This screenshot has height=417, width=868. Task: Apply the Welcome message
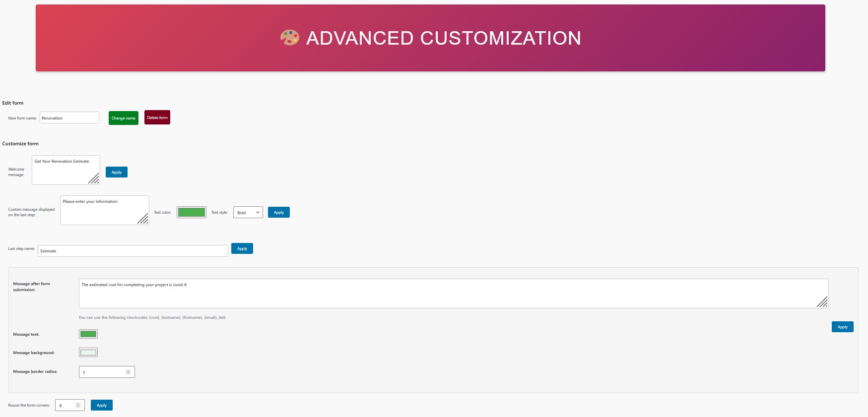pyautogui.click(x=117, y=172)
